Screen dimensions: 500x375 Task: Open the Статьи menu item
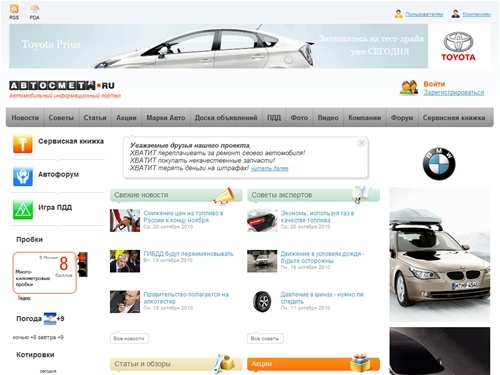coord(95,118)
